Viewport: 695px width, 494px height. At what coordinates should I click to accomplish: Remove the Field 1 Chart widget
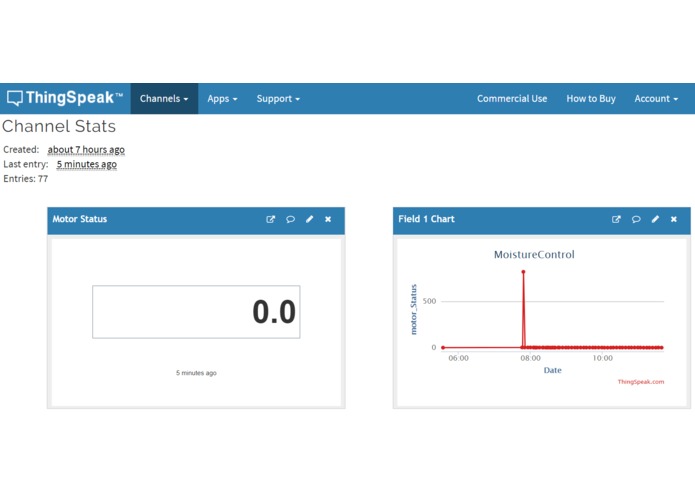674,219
